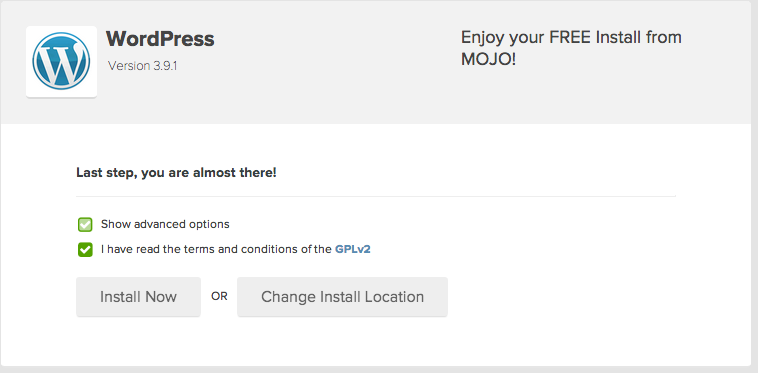This screenshot has width=758, height=373.
Task: Click the 'Show advanced options' label text
Action: pos(165,224)
